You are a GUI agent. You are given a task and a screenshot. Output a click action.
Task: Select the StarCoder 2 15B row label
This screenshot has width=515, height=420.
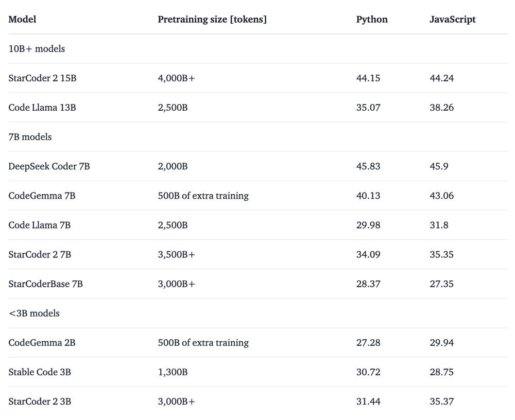pos(39,78)
